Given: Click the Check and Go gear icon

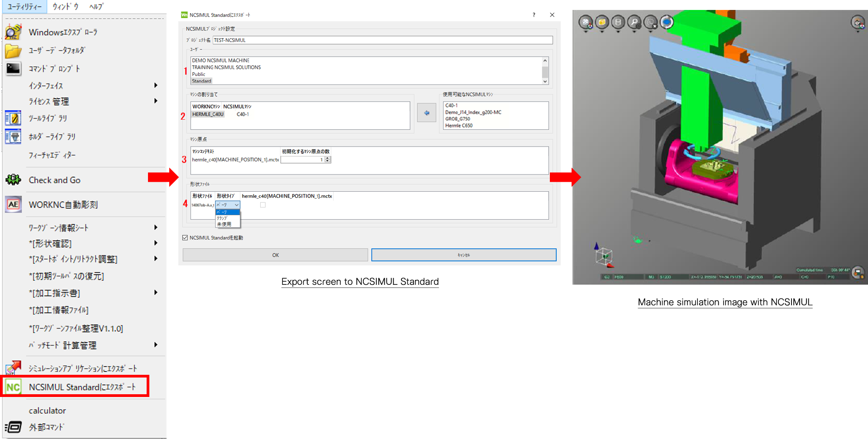Looking at the screenshot, I should pos(13,180).
